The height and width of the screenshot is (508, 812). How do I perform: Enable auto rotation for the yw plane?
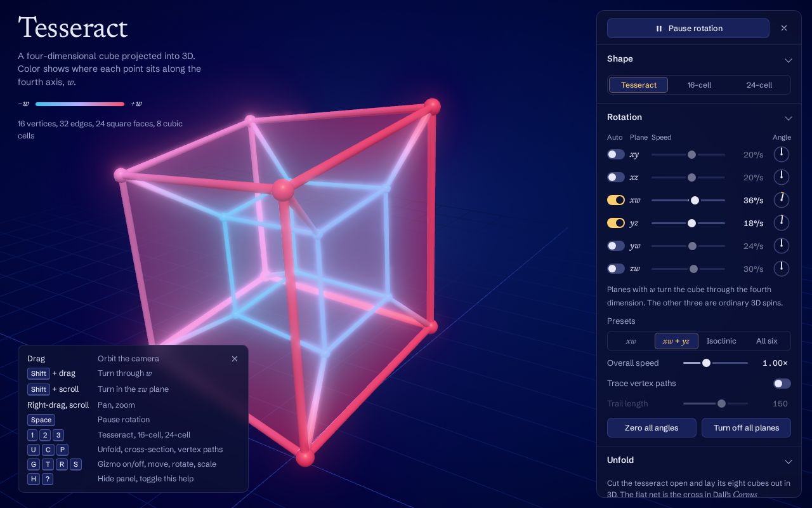coord(616,246)
